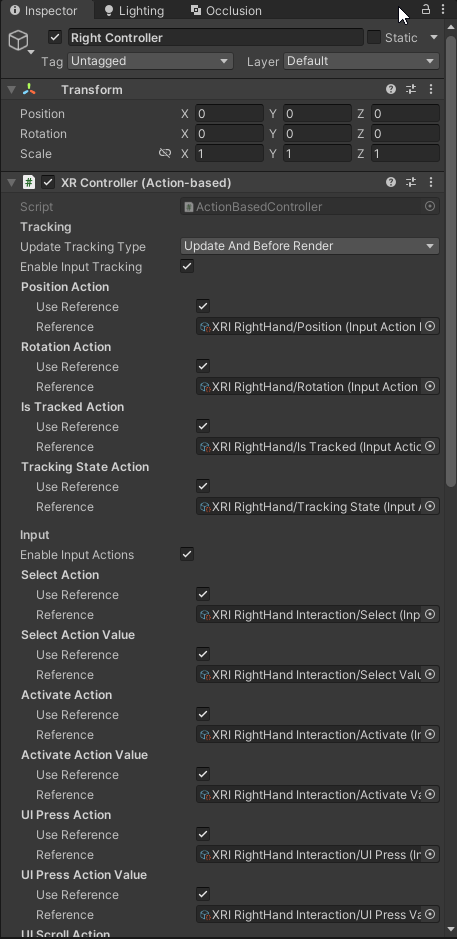Open Transform preset settings icon
This screenshot has width=457, height=939.
(411, 89)
